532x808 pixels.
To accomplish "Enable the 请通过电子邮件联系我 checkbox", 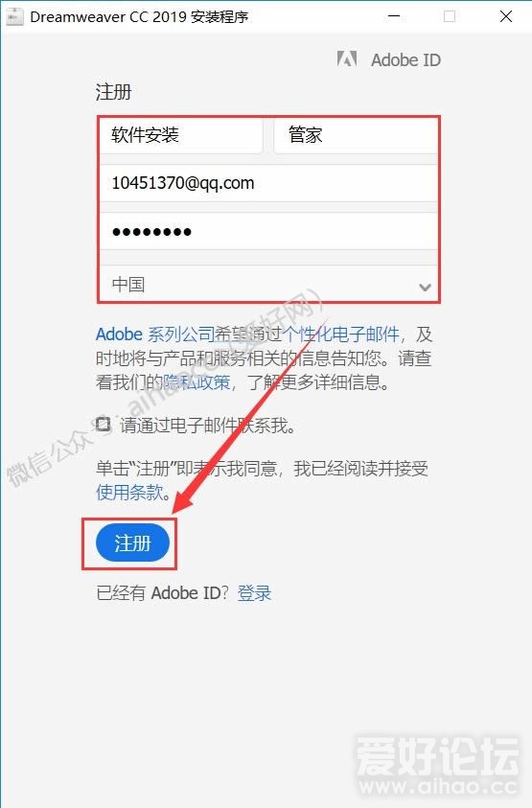I will 104,424.
